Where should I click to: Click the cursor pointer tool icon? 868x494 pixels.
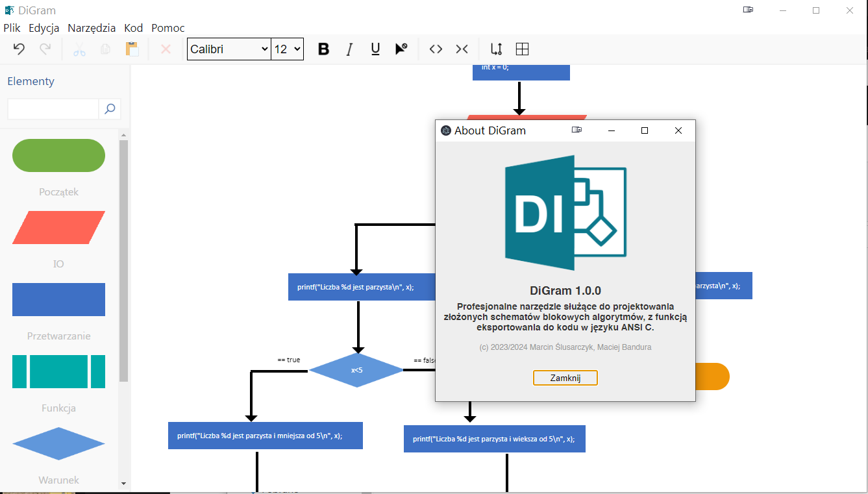coord(401,49)
